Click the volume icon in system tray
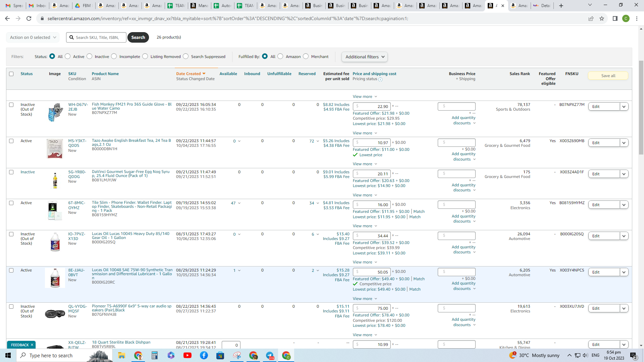 pyautogui.click(x=585, y=355)
